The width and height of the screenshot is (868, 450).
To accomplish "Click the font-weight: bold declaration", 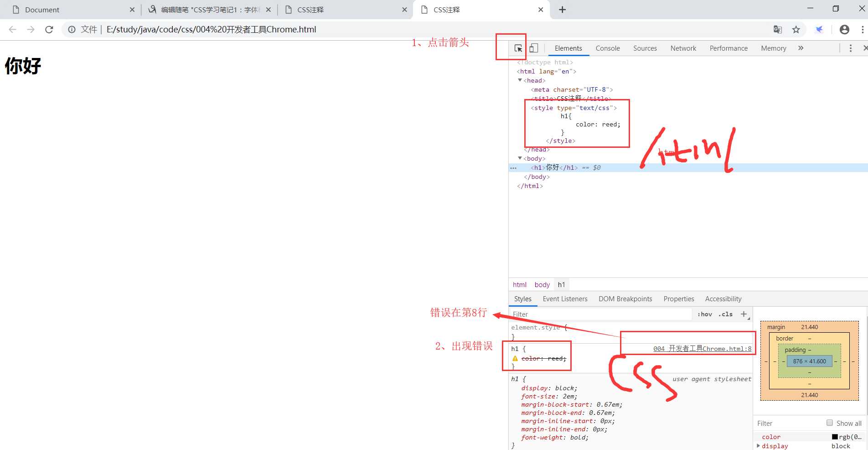I will coord(555,437).
